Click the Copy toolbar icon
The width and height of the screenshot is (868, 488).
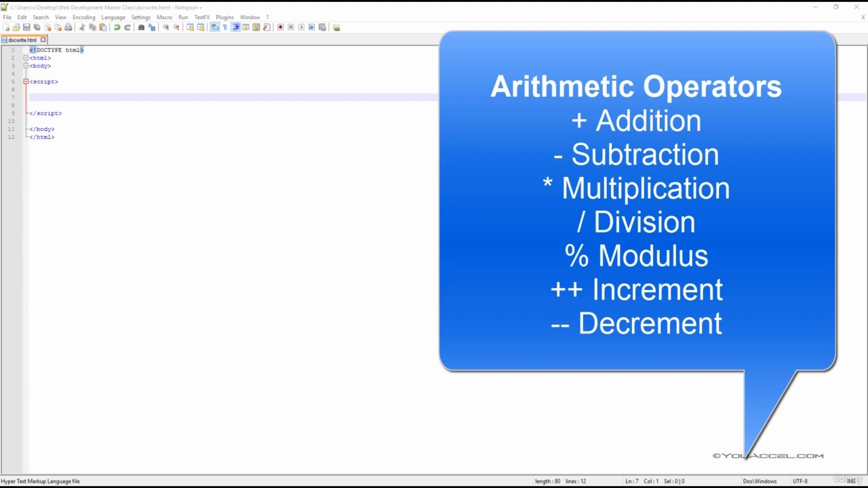pos(92,27)
